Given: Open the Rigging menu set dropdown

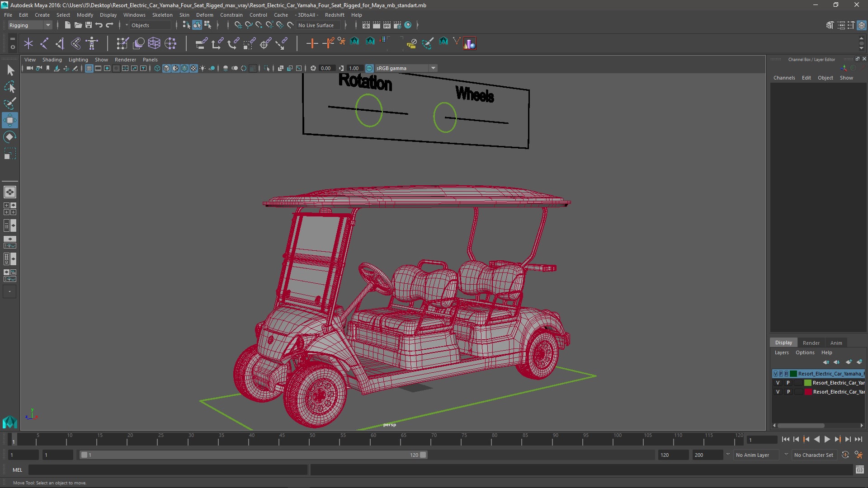Looking at the screenshot, I should 30,25.
